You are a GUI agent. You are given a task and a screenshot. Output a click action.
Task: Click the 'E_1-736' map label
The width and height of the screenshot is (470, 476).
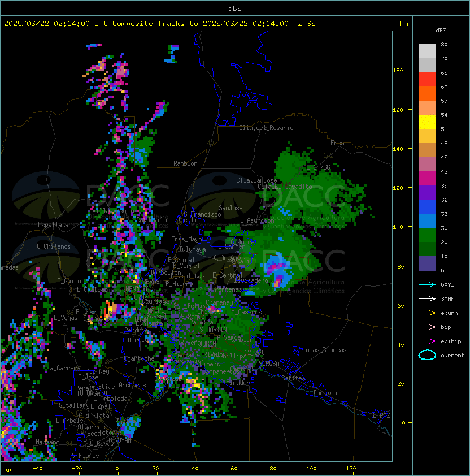[318, 167]
